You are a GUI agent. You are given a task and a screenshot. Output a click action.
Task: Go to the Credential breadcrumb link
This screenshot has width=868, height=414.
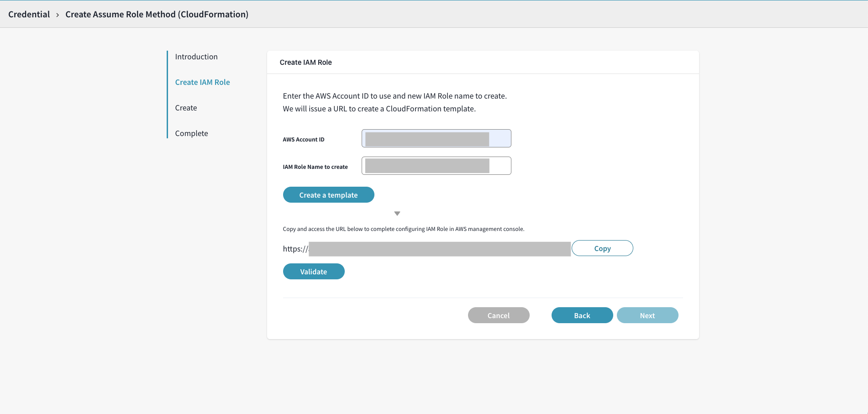[29, 14]
